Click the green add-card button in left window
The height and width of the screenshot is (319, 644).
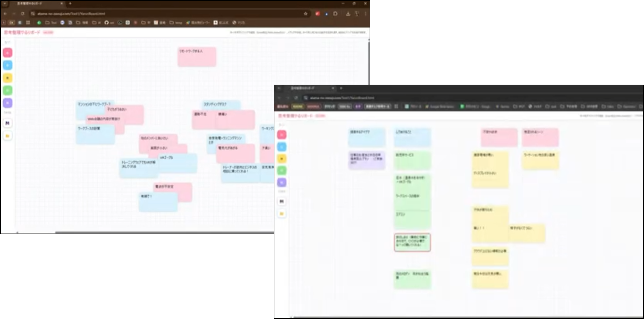click(x=8, y=90)
